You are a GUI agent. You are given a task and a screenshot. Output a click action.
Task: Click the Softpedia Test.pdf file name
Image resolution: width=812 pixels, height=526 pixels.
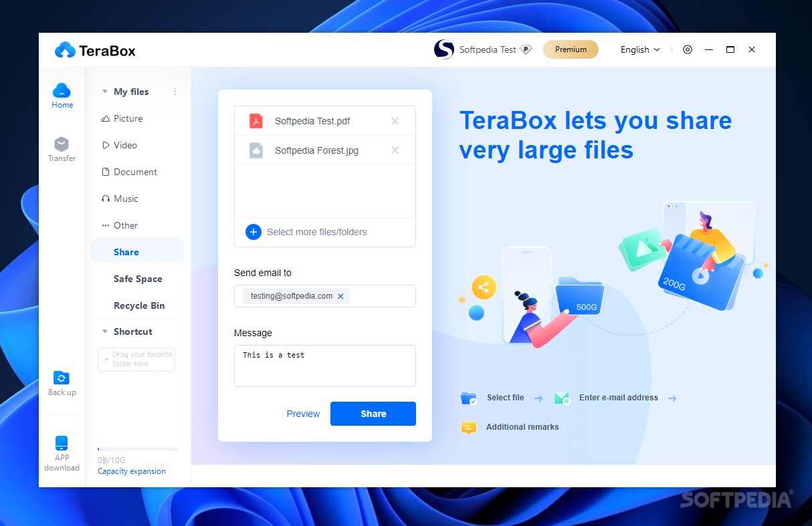coord(312,121)
